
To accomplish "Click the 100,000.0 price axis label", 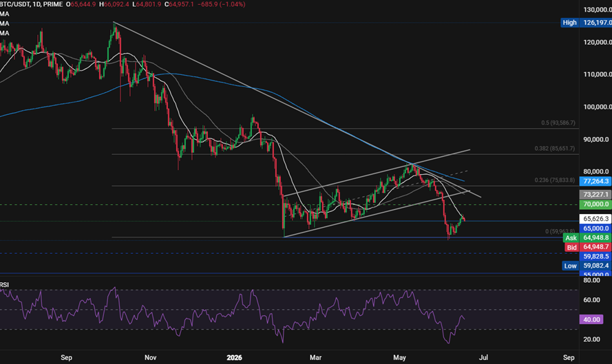I will click(597, 107).
